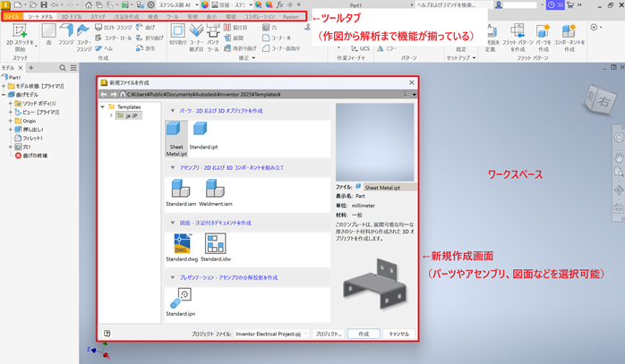Click the 展開 (Unfold) tool
The height and width of the screenshot is (364, 625).
click(234, 38)
